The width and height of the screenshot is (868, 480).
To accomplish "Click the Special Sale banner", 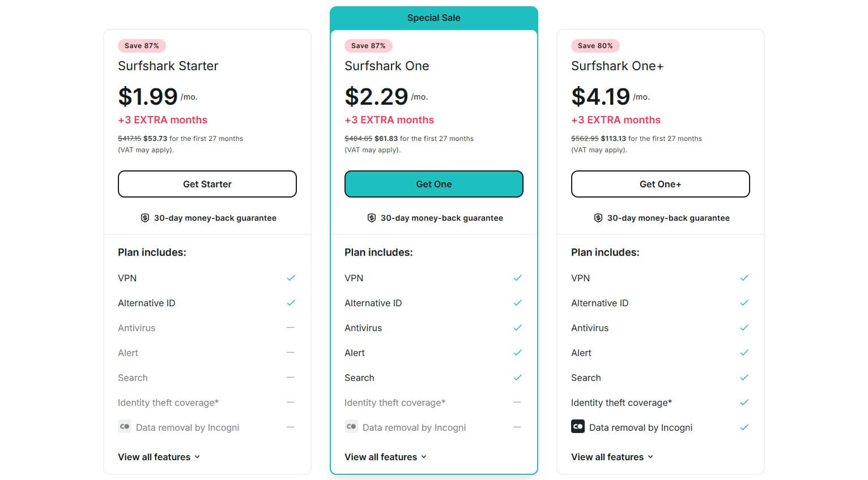I will tap(433, 18).
